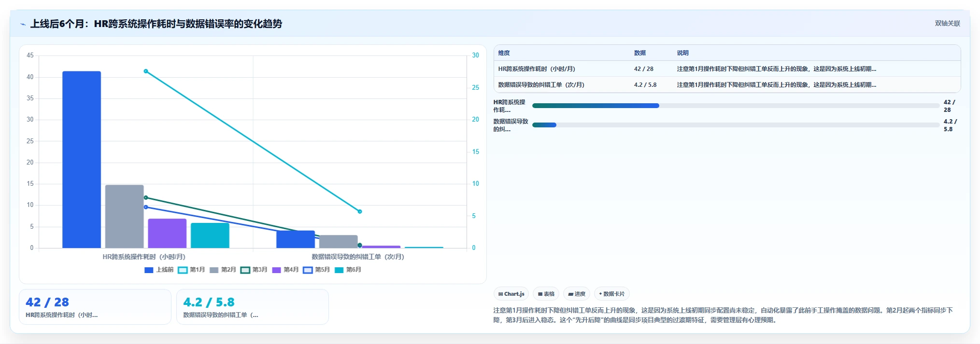Click the 42 / 28 data card
Screen dimensions: 980x344
[95, 307]
